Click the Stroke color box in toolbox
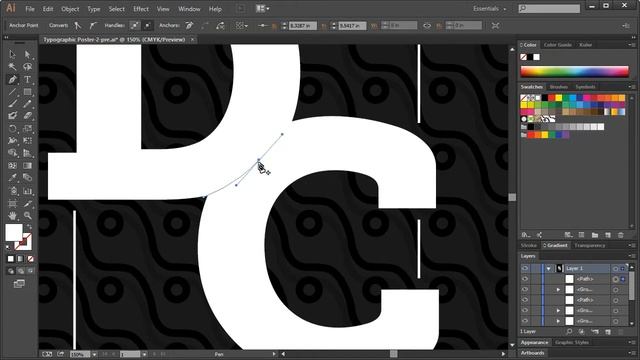The width and height of the screenshot is (640, 360). 24,242
